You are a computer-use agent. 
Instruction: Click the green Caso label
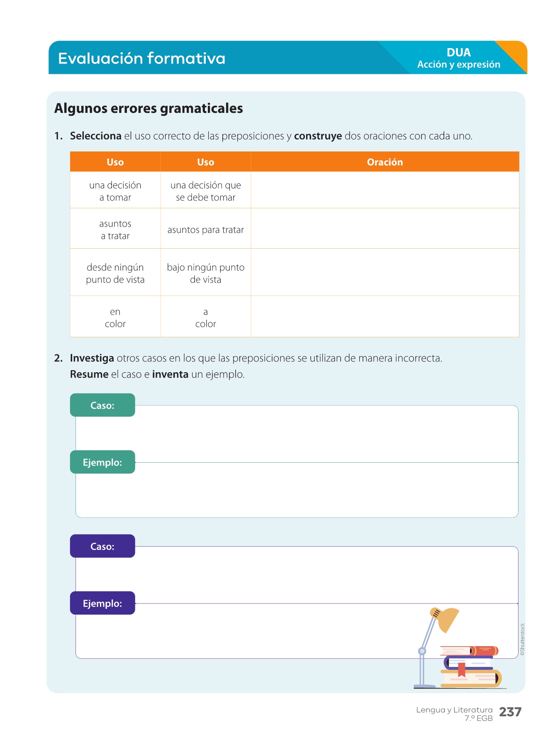[x=102, y=405]
